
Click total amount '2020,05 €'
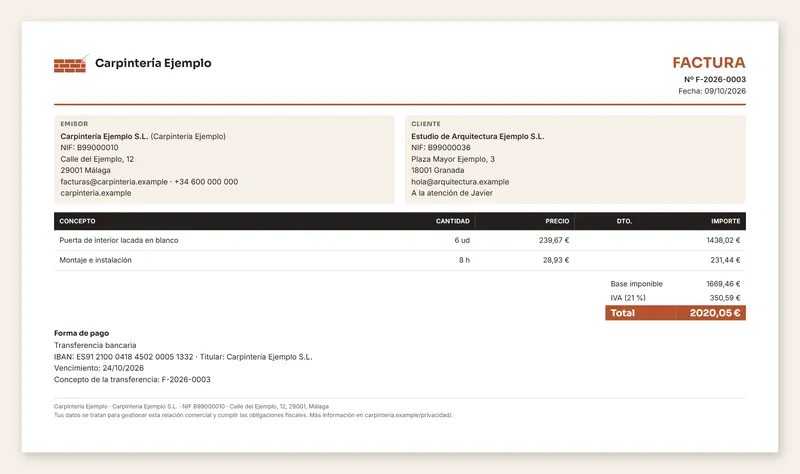tap(715, 313)
